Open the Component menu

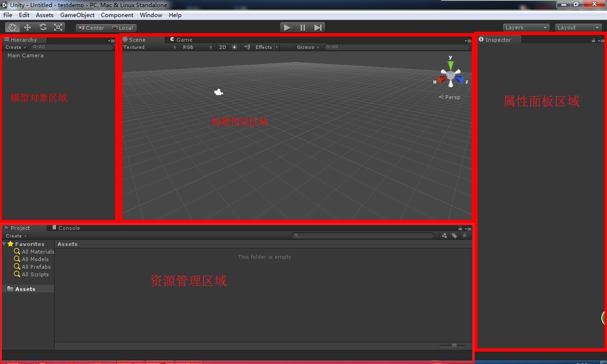(x=117, y=15)
